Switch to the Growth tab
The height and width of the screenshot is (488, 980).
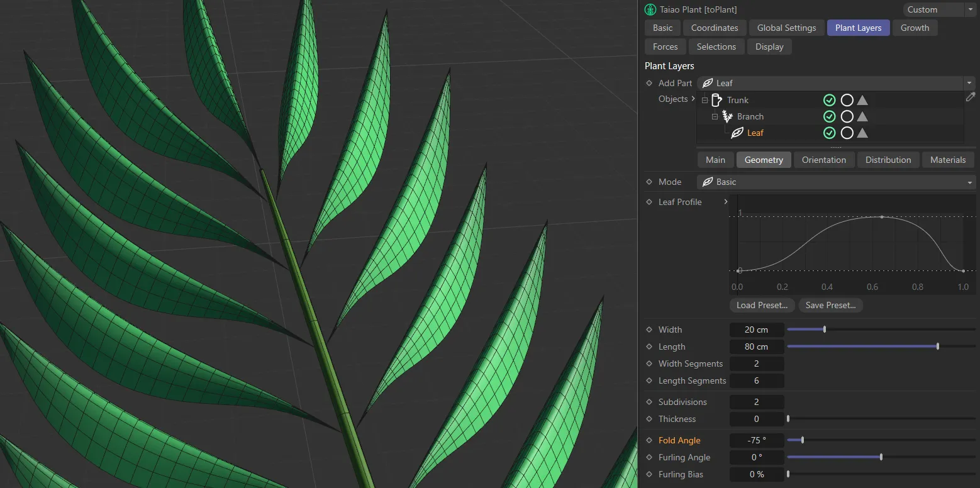(915, 28)
